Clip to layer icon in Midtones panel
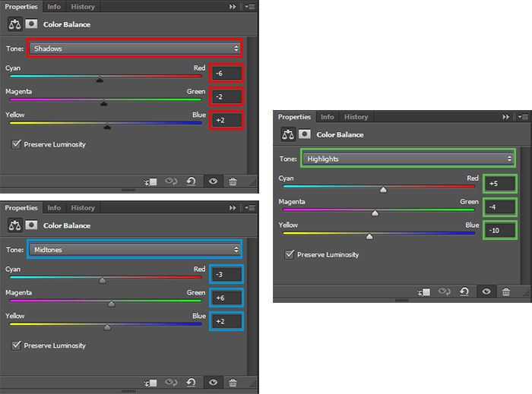The image size is (532, 394). [x=150, y=383]
